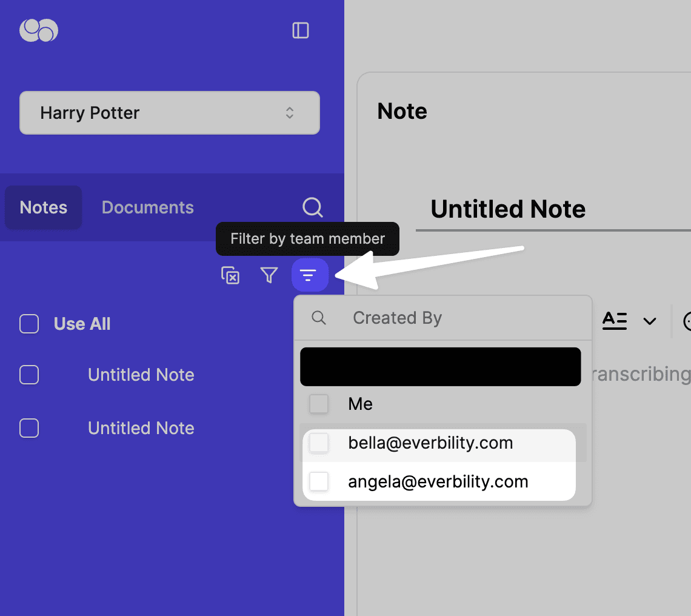Switch to the Documents tab

(148, 207)
